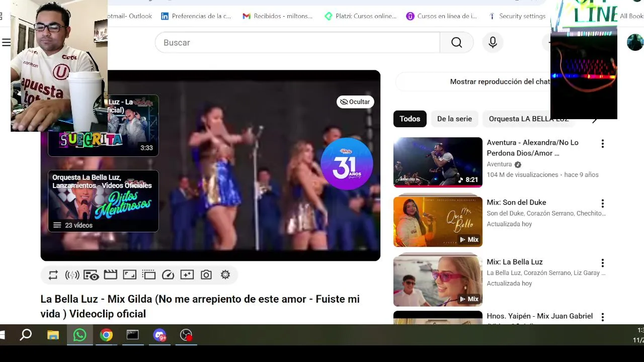Open options menu for Mix: La Bella Luz
The height and width of the screenshot is (362, 644).
[x=602, y=263]
